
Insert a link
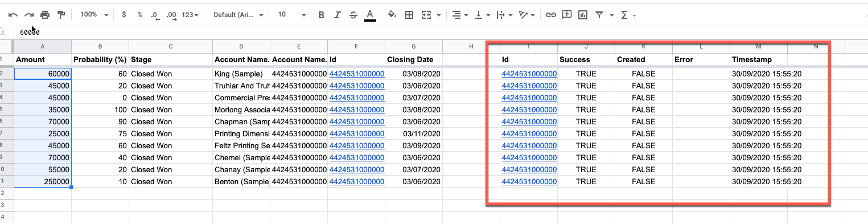550,15
